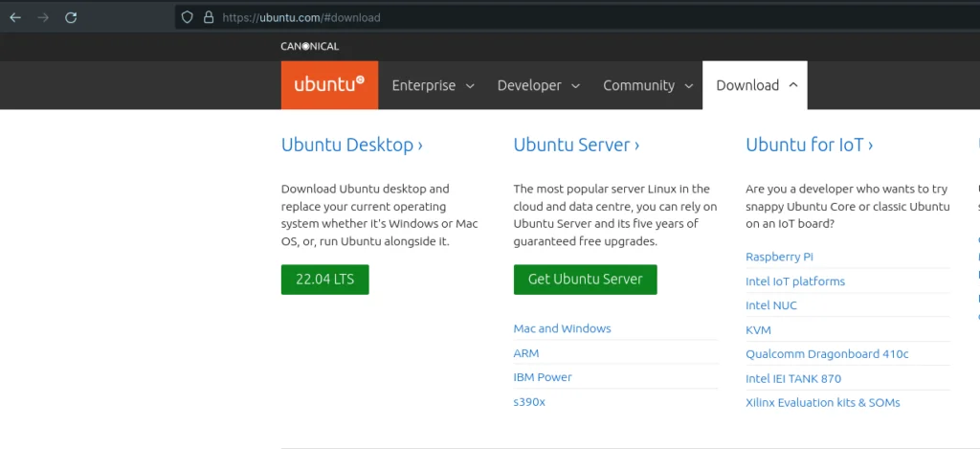Open the Intel IEI TANK 870 link
980x449 pixels.
pyautogui.click(x=793, y=379)
